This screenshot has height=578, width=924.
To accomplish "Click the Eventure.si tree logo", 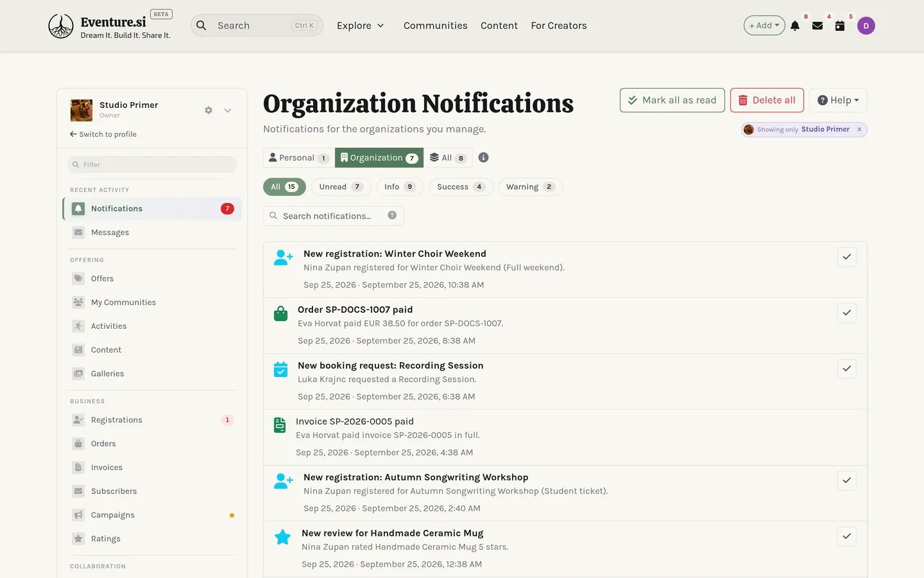I will tap(61, 26).
